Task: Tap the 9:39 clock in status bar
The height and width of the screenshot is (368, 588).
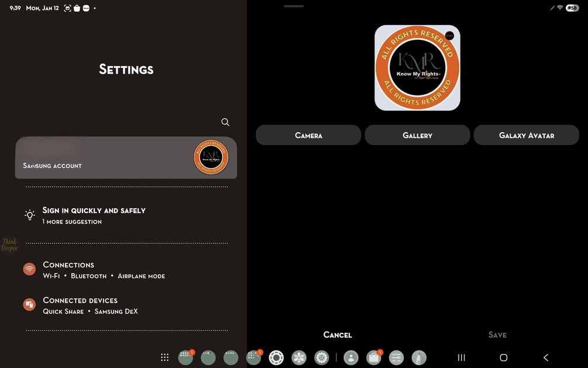Action: click(15, 8)
